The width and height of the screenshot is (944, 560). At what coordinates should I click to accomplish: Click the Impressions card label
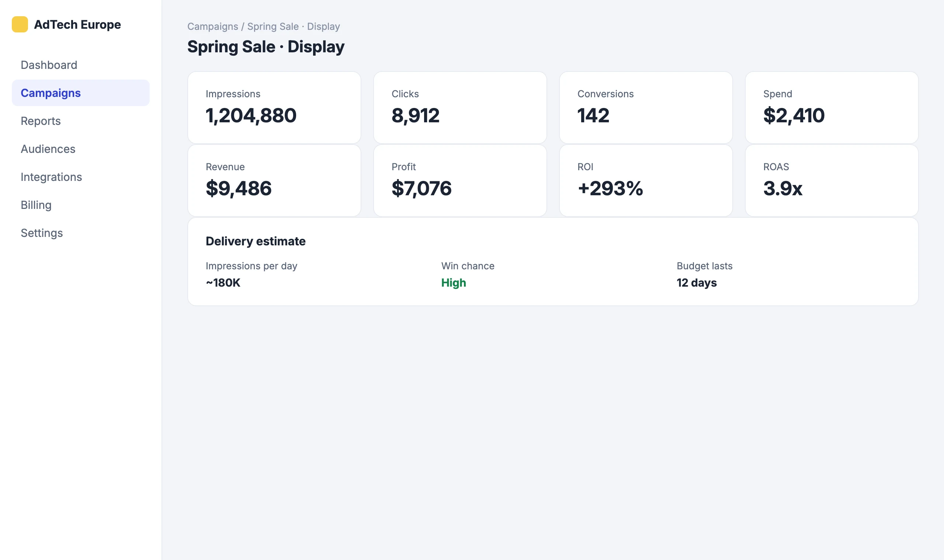pyautogui.click(x=233, y=94)
